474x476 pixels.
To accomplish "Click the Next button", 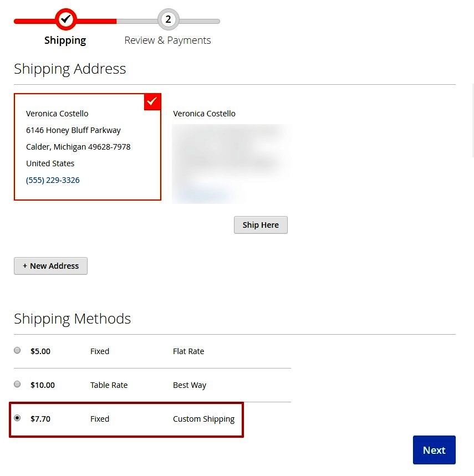I will coord(434,450).
